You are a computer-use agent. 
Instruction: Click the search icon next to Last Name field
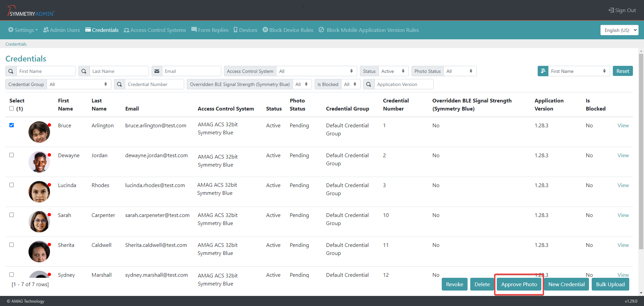84,71
